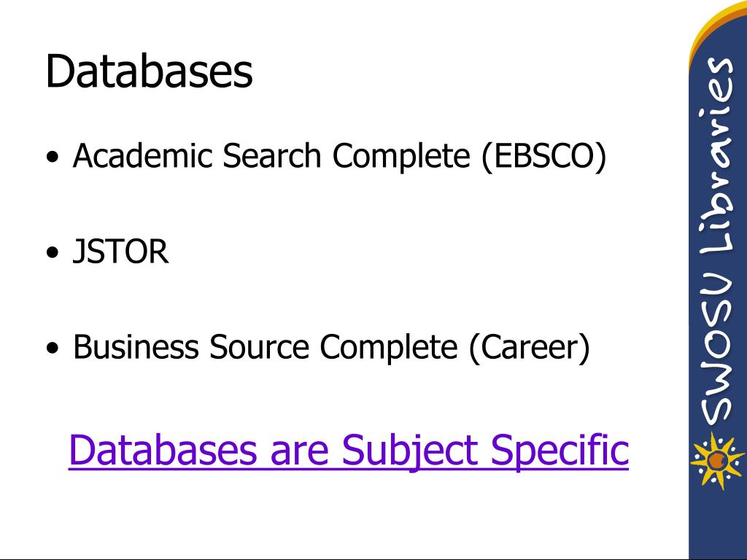Click the bullet dot before JSTOR

point(53,252)
